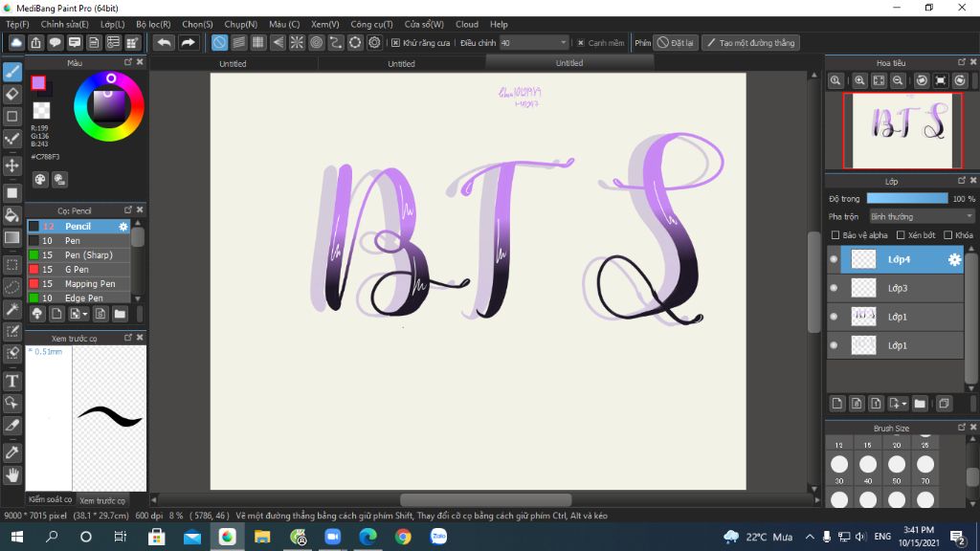
Task: Open the Bộ lọc(R) menu
Action: (x=153, y=24)
